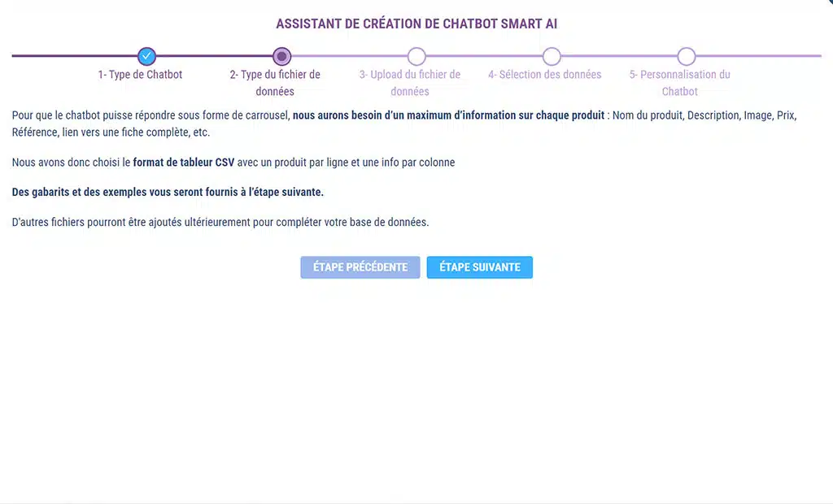The height and width of the screenshot is (504, 833).
Task: Open the '1- Type de Chatbot' step label
Action: tap(140, 75)
